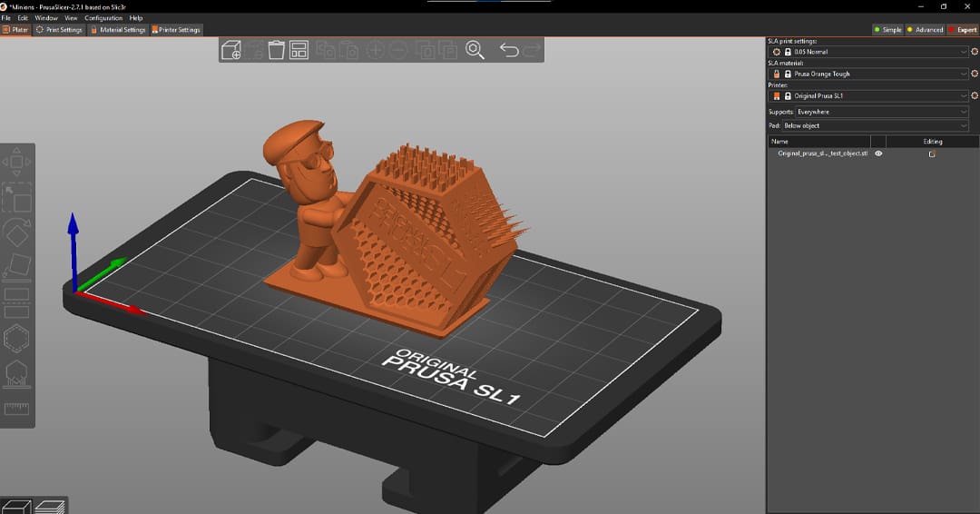980x514 pixels.
Task: Switch to the Plater tab
Action: [x=15, y=29]
